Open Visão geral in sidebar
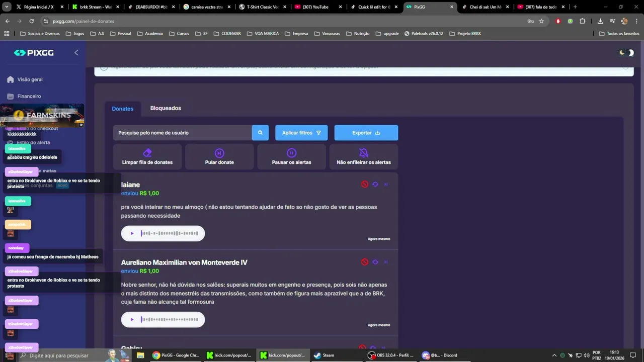This screenshot has width=644, height=362. point(30,79)
